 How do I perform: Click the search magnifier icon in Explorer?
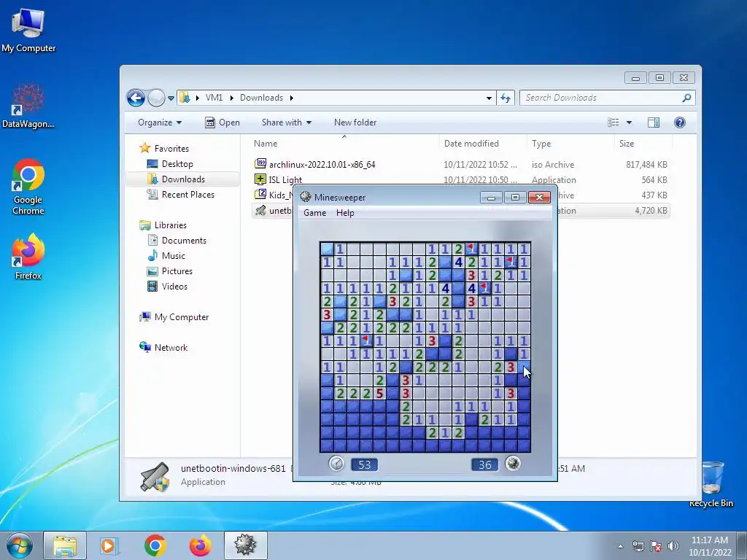[686, 98]
